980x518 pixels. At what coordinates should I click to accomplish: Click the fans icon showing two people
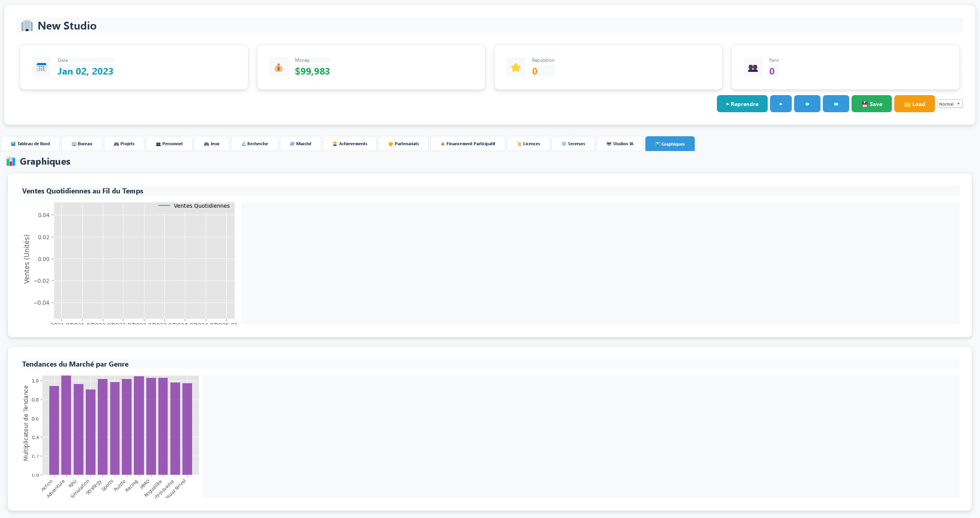click(753, 67)
